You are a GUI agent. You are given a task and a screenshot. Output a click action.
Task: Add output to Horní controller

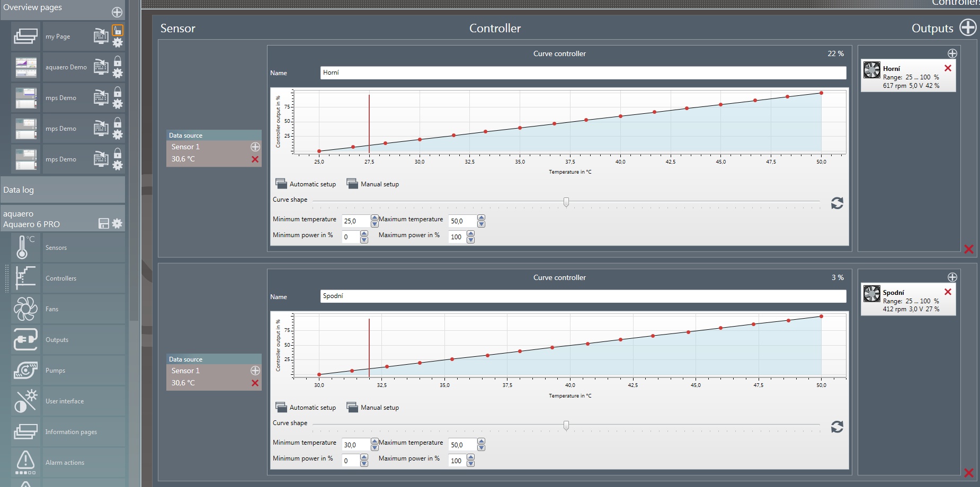(952, 53)
